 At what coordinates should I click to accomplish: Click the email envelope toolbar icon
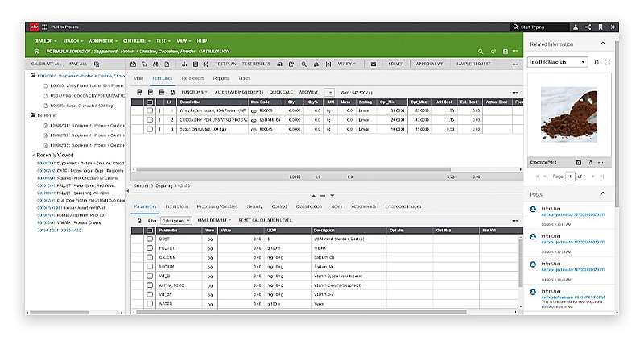(372, 63)
